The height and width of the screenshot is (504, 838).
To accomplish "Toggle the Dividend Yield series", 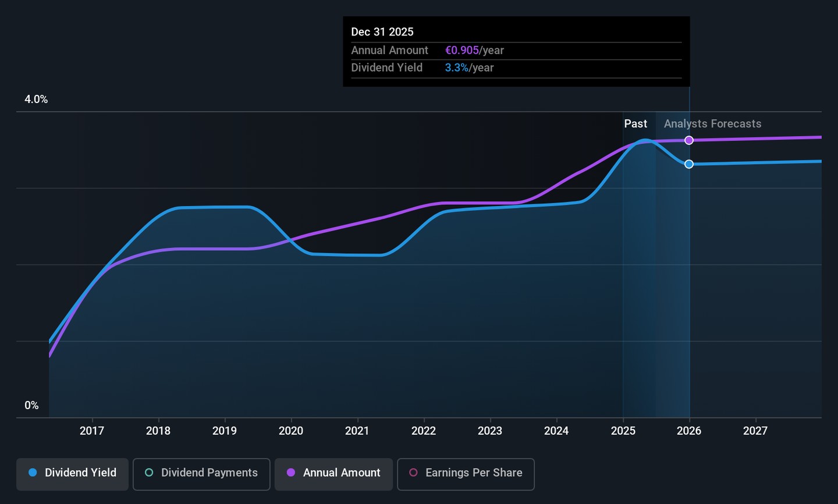I will coord(72,473).
